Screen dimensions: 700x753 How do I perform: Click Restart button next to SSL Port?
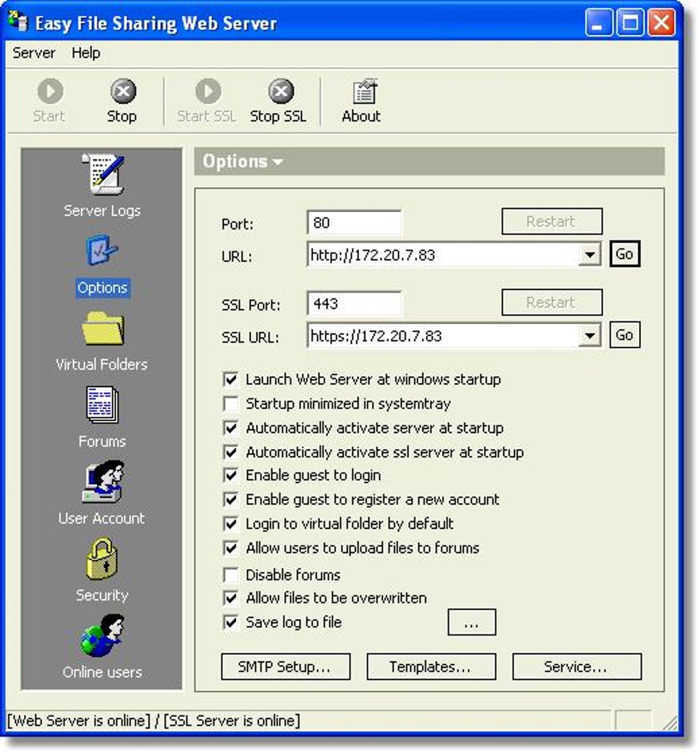[x=552, y=303]
